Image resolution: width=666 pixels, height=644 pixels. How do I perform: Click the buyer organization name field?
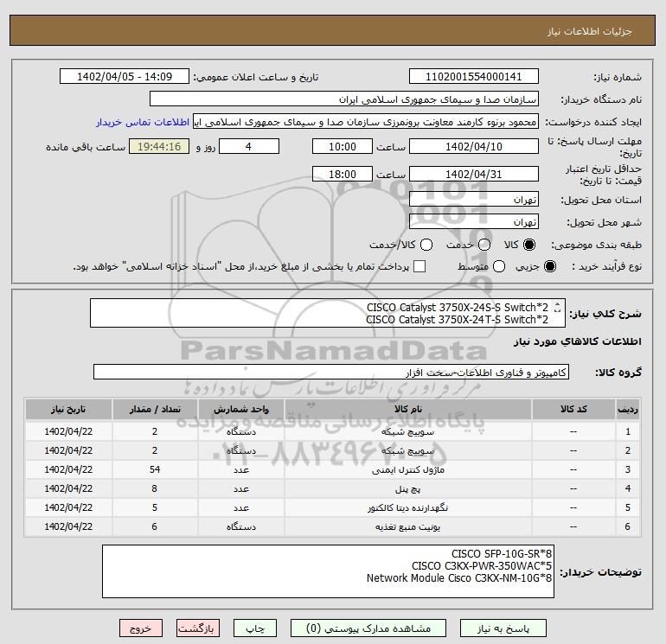(344, 99)
